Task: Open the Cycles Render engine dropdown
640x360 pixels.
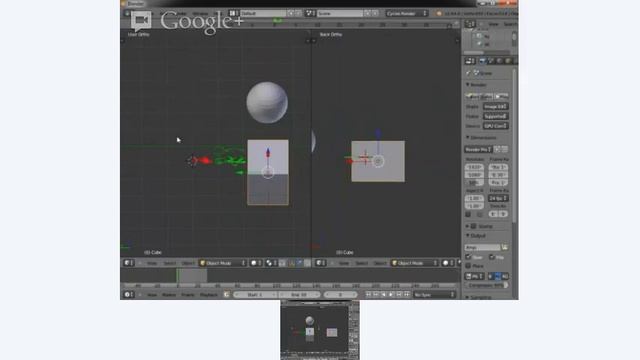Action: (407, 13)
